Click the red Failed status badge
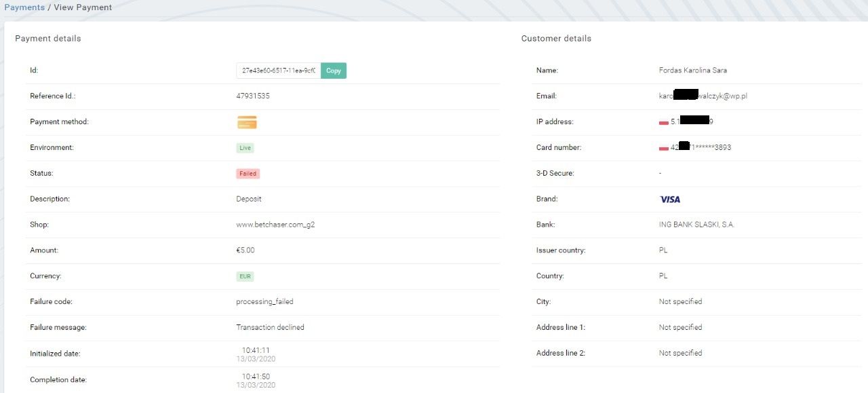Screen dimensions: 868x393 click(x=248, y=174)
